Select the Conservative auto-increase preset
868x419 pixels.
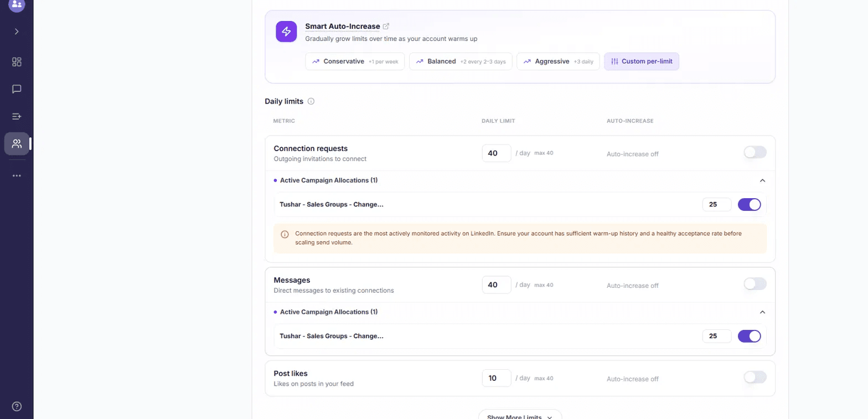[355, 61]
